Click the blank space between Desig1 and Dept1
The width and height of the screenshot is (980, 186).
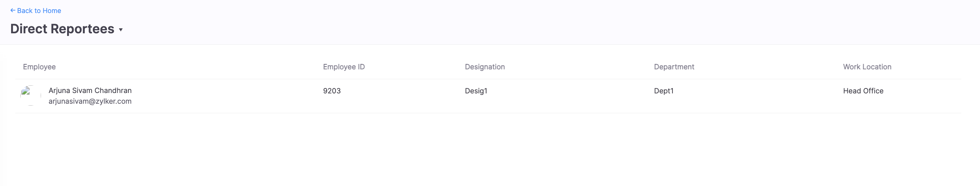pos(571,96)
